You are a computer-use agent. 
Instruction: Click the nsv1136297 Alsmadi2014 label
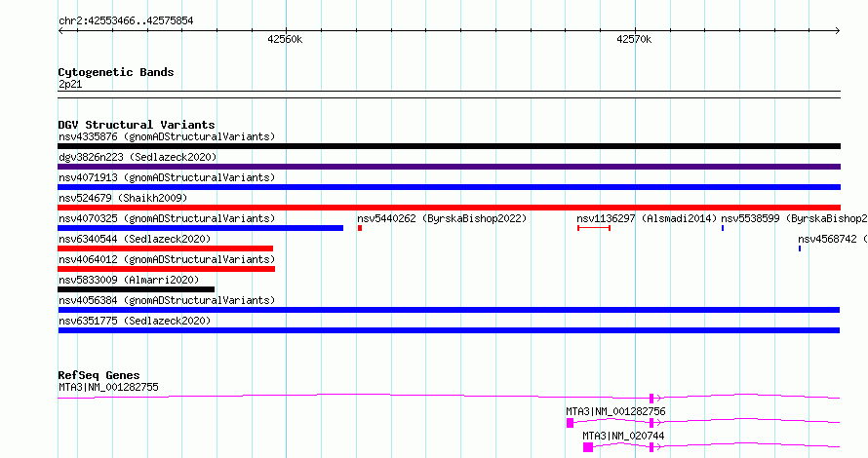(x=647, y=218)
